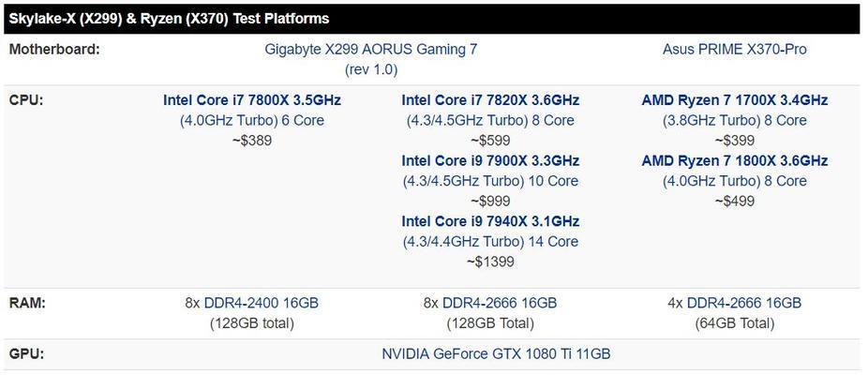Open the Intel Core i9 7900X 3.3GHz link
This screenshot has width=868, height=375.
click(490, 160)
